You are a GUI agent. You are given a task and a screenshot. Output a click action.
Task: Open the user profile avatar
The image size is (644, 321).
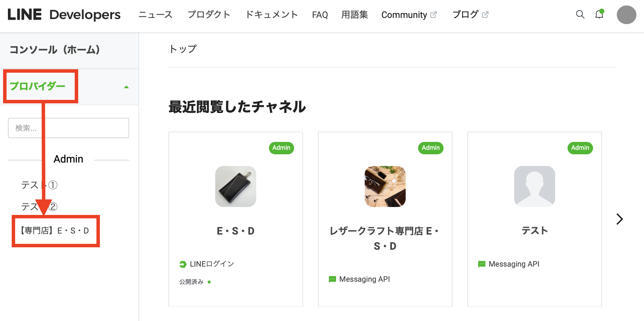626,15
